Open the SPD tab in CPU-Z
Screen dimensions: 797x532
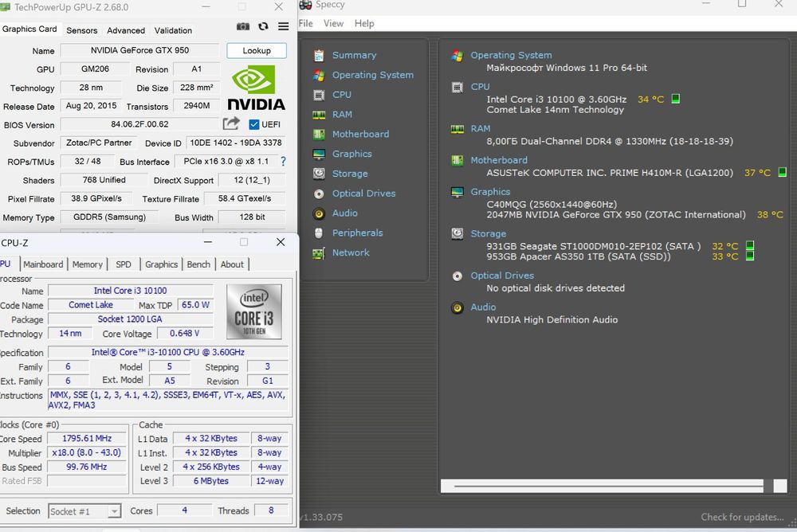124,264
